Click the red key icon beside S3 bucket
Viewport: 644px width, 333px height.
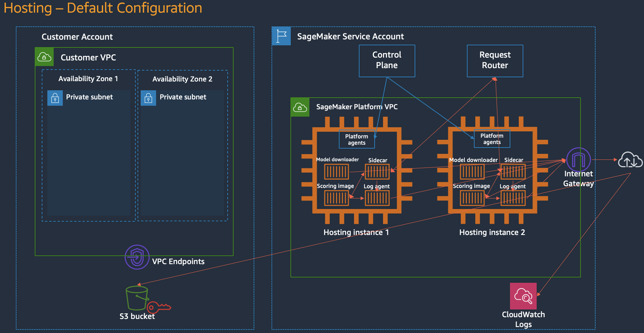coord(159,307)
